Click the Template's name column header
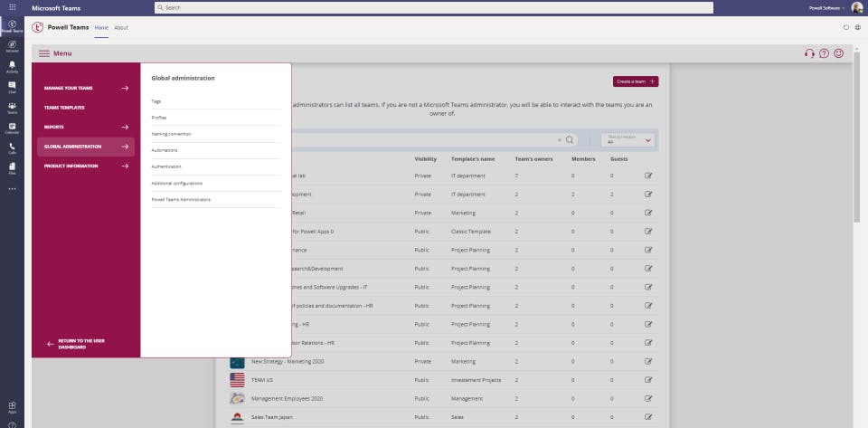This screenshot has height=428, width=868. (473, 159)
